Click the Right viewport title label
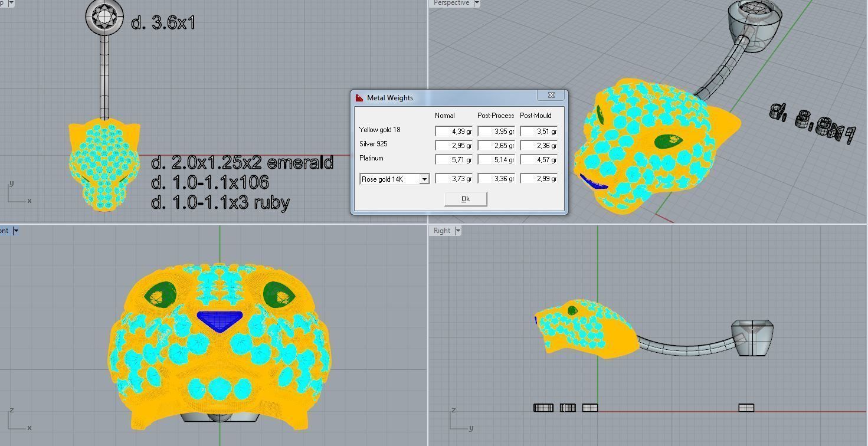 [442, 231]
